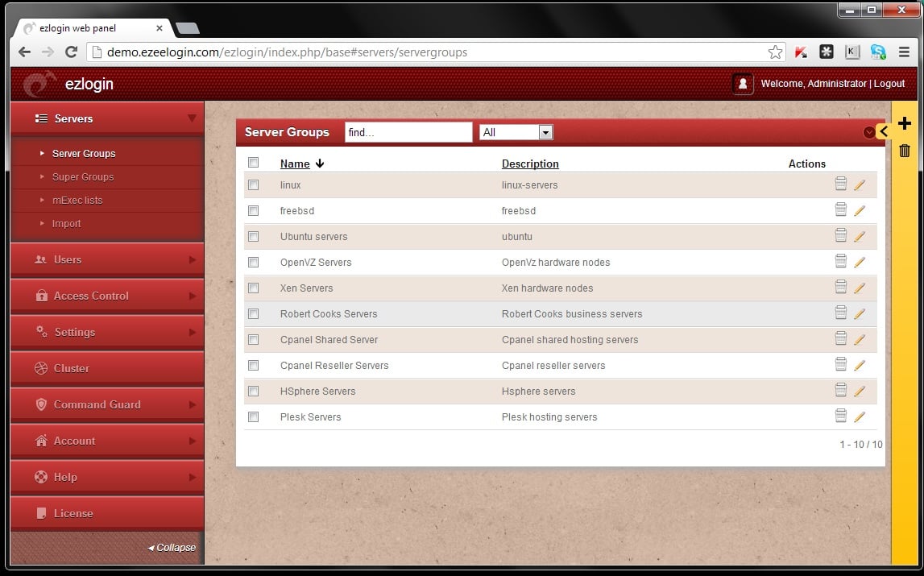Select the HSphere Servers checkbox
The height and width of the screenshot is (576, 924).
(254, 391)
